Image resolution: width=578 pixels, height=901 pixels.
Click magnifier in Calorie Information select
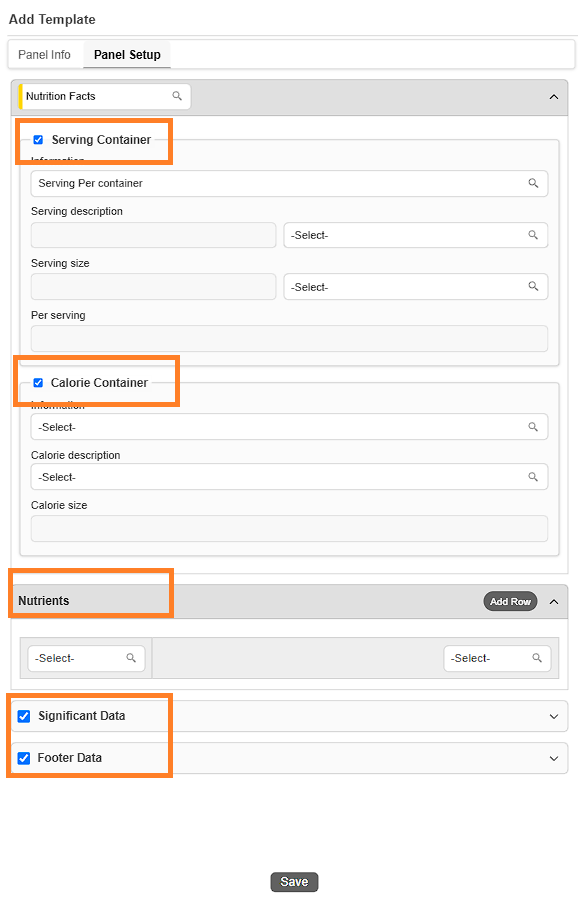coord(533,427)
